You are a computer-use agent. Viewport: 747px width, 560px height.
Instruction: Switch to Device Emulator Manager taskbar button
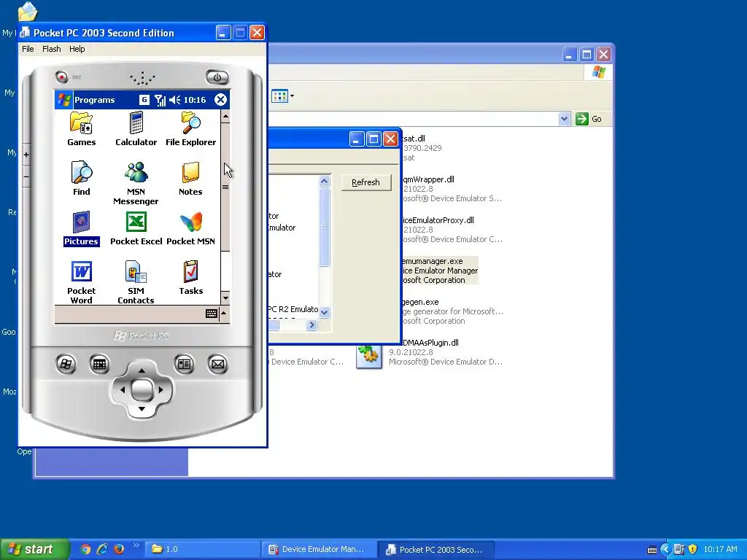[320, 549]
